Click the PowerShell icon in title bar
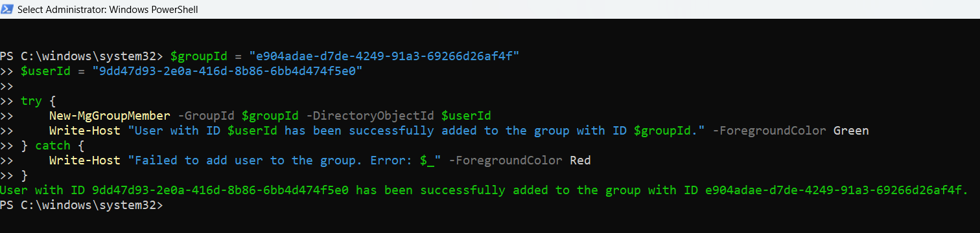The image size is (980, 233). coord(7,9)
